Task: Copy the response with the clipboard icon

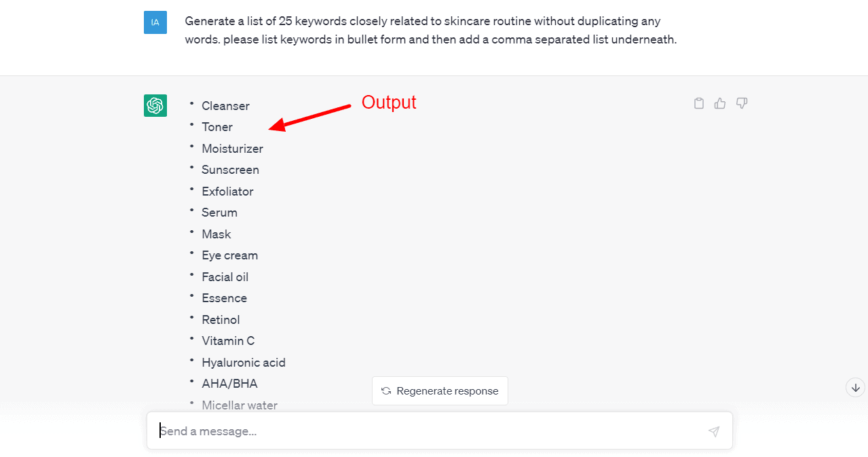Action: click(x=698, y=103)
